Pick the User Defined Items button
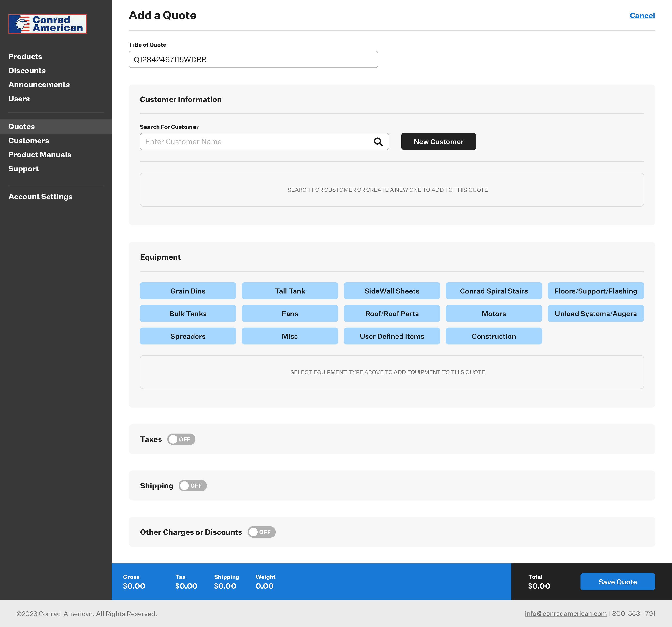This screenshot has height=627, width=672. [x=392, y=336]
